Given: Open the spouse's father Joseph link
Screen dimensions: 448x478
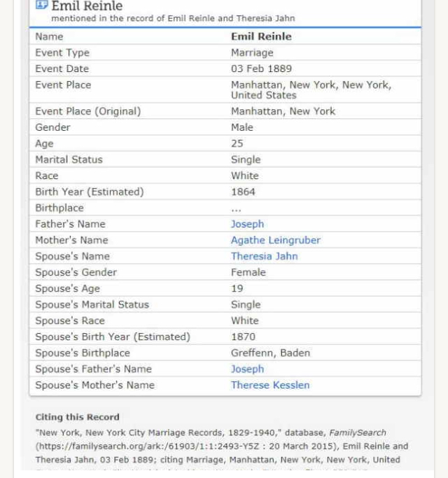Looking at the screenshot, I should (247, 369).
